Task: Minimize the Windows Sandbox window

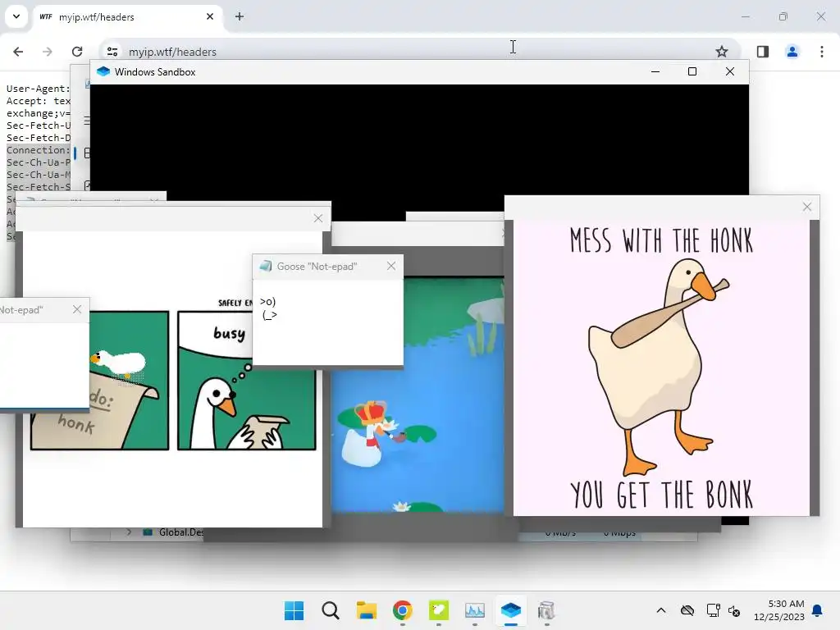Action: [x=655, y=71]
